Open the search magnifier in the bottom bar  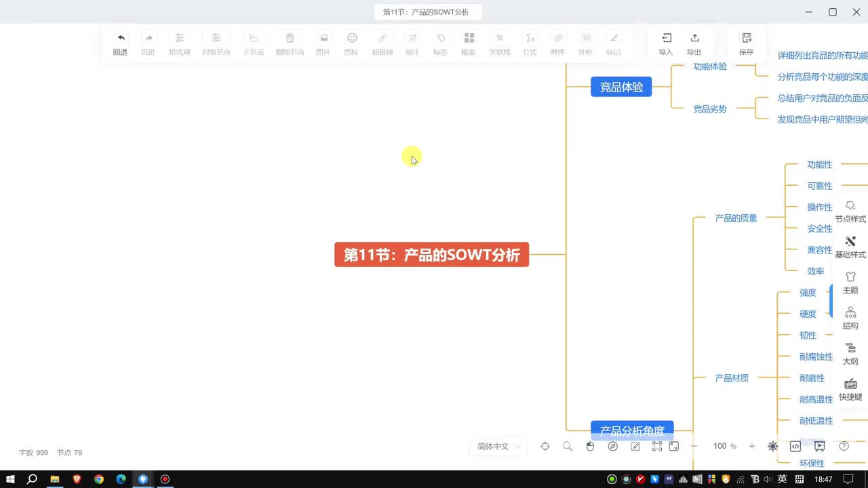click(568, 446)
